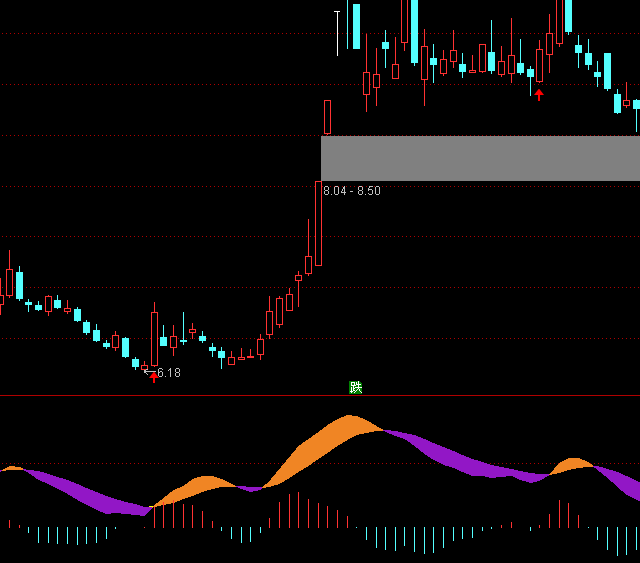Click the 6.18 low price label
The width and height of the screenshot is (640, 563).
point(169,373)
